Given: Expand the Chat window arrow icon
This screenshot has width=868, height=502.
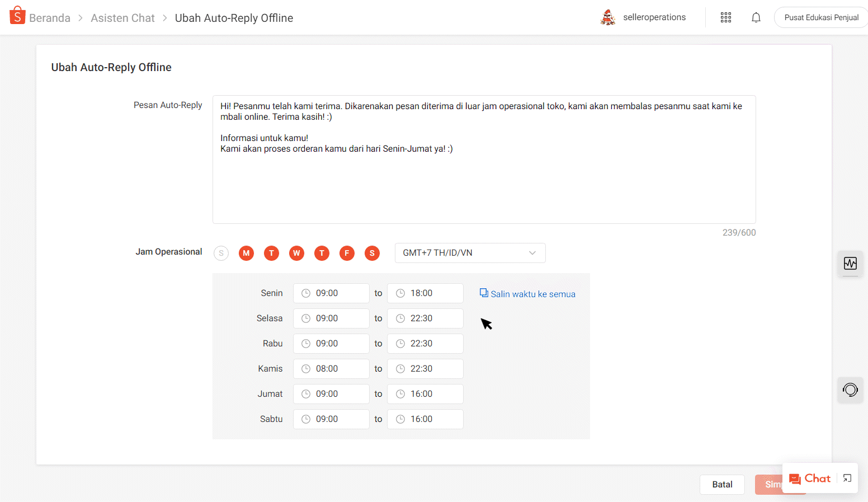Looking at the screenshot, I should [x=847, y=478].
